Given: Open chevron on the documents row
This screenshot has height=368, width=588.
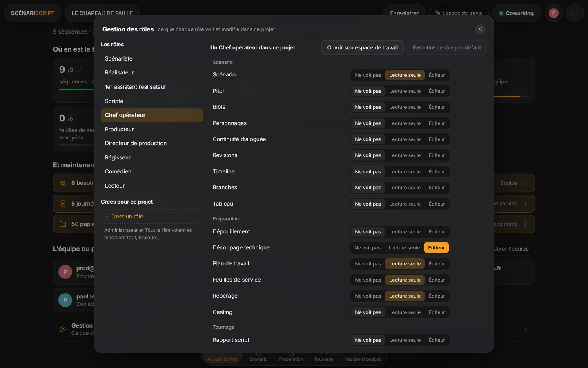Looking at the screenshot, I should pos(526,224).
